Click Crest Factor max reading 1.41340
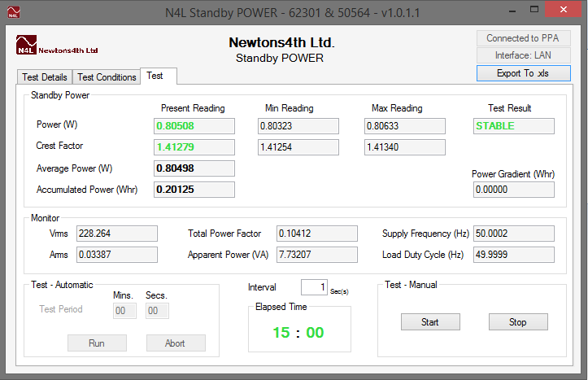The height and width of the screenshot is (380, 588). [x=405, y=147]
